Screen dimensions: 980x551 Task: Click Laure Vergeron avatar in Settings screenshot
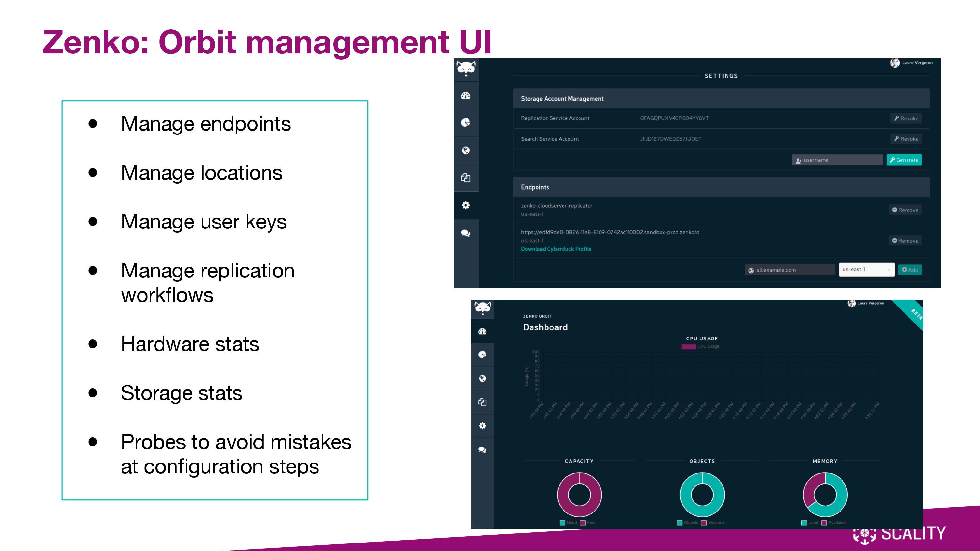(895, 63)
